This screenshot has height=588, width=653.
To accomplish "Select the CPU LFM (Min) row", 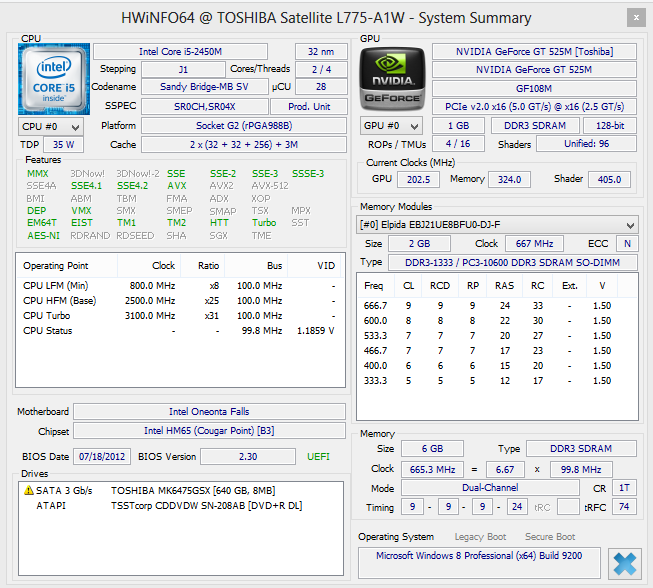I will 180,286.
